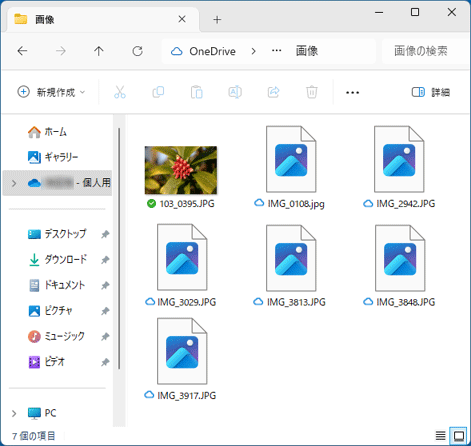Click breadcrumb chevron after OneDrive
This screenshot has width=471, height=446.
pos(254,51)
